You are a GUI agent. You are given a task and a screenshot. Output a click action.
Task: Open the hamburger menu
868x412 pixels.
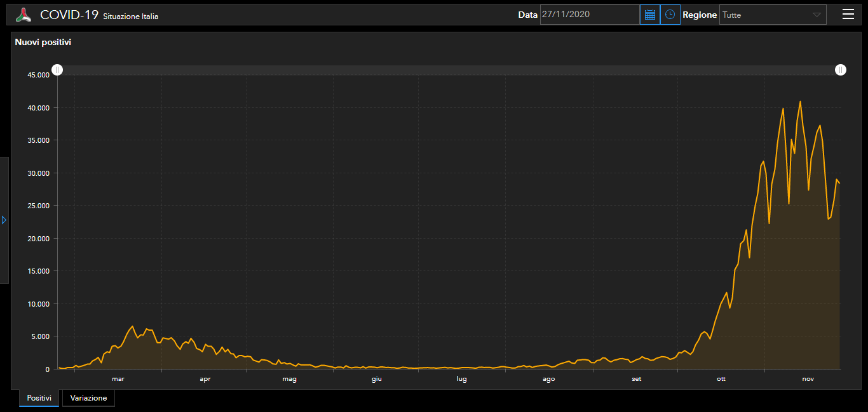point(848,15)
